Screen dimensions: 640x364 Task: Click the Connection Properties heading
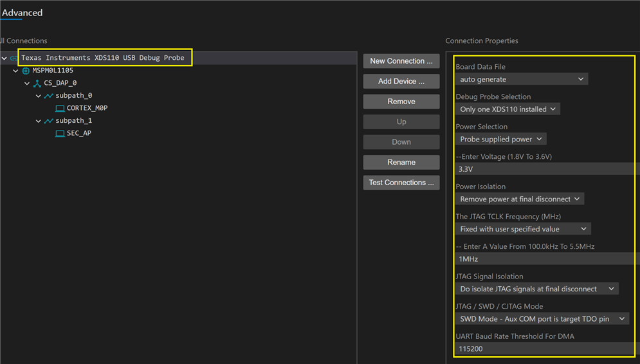point(482,41)
